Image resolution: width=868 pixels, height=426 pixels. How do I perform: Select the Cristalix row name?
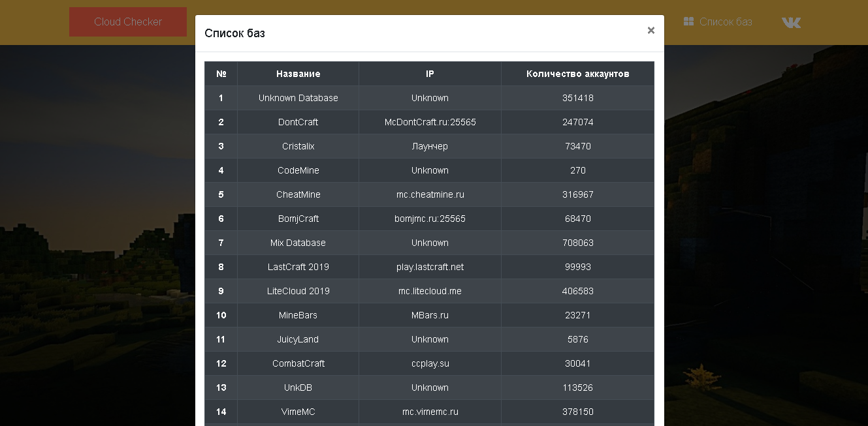click(x=298, y=146)
